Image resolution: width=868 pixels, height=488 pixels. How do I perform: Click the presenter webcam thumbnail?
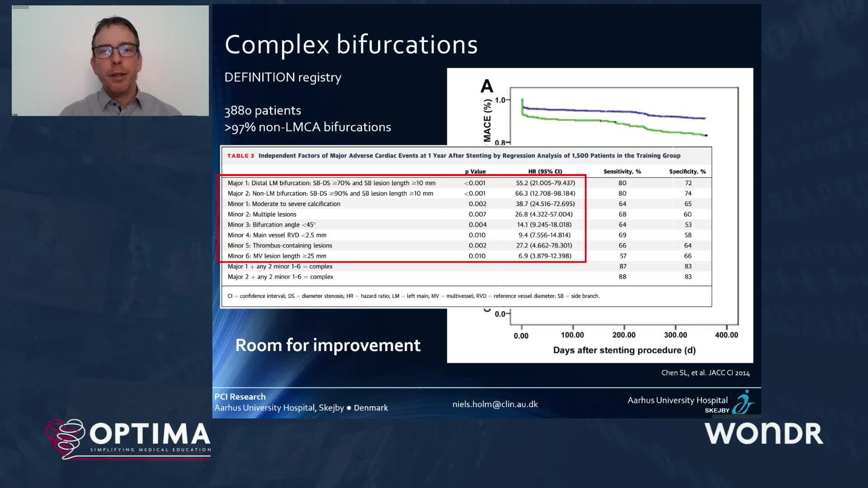[x=110, y=61]
